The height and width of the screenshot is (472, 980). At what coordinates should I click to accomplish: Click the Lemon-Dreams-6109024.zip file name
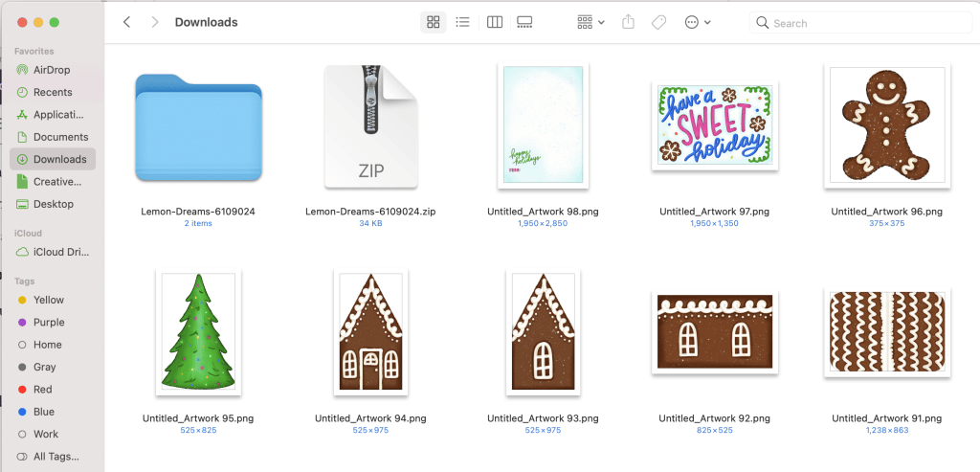click(x=370, y=212)
